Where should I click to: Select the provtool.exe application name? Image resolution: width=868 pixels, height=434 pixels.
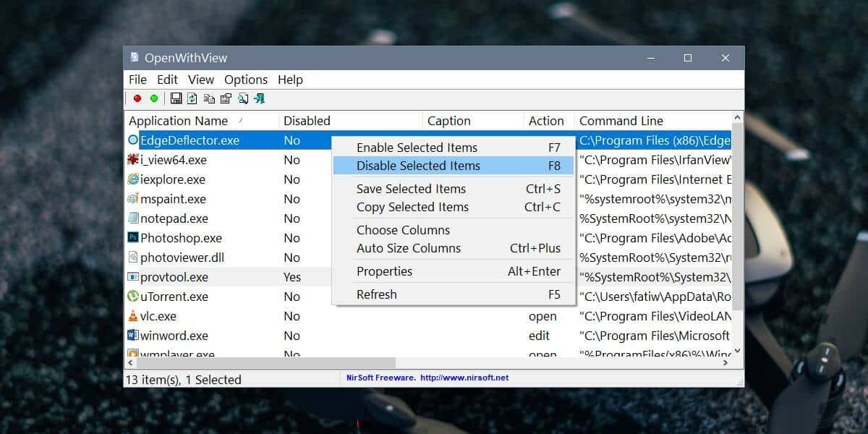click(174, 277)
